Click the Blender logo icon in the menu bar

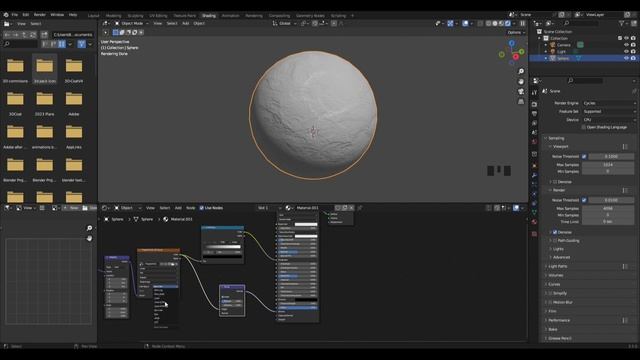pos(6,15)
